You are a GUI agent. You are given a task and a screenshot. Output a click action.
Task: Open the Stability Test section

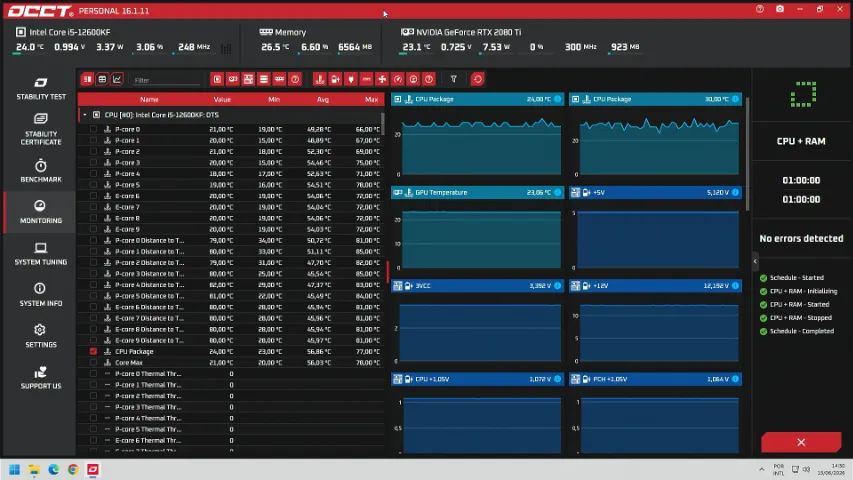click(41, 88)
